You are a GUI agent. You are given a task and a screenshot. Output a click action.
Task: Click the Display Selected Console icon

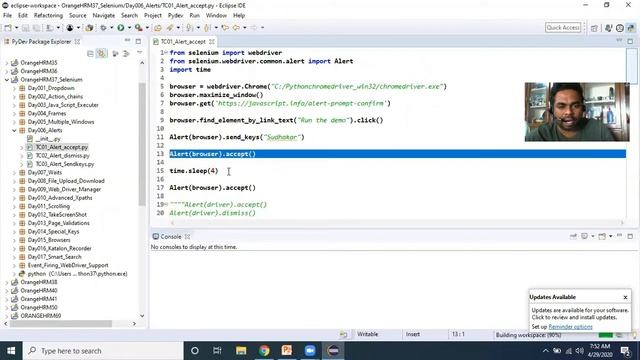point(584,236)
